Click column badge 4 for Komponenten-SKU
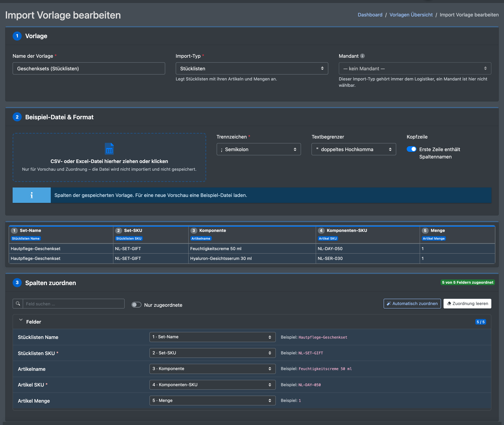Screen dimensions: 504x425 click(321, 231)
